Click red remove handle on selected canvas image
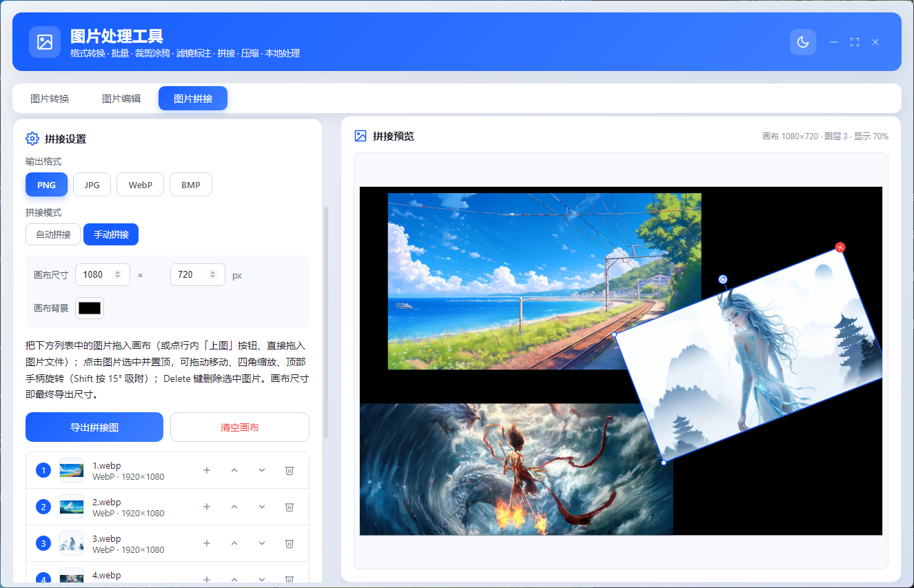The image size is (914, 588). (x=840, y=247)
